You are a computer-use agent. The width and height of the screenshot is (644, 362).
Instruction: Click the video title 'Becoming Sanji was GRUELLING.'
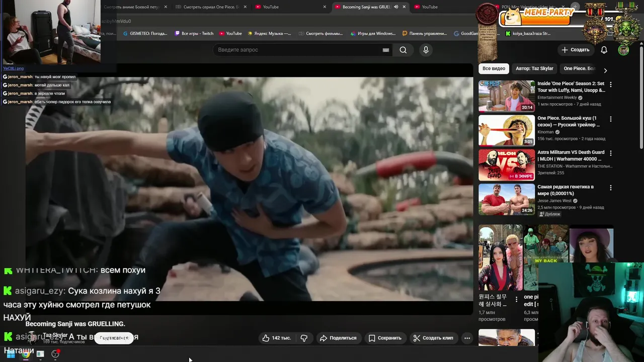(75, 324)
